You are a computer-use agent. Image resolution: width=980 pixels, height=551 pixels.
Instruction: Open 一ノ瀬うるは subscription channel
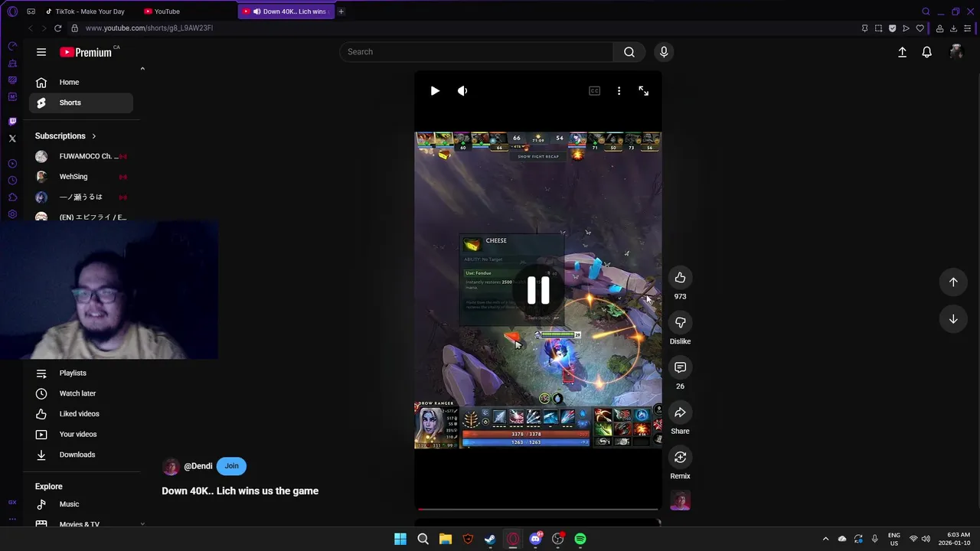coord(81,197)
